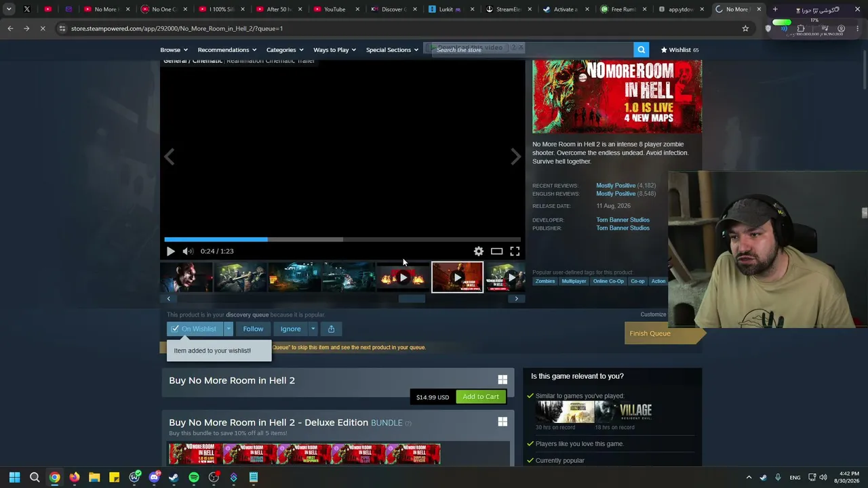Expand the Categories menu
The height and width of the screenshot is (488, 868).
285,49
